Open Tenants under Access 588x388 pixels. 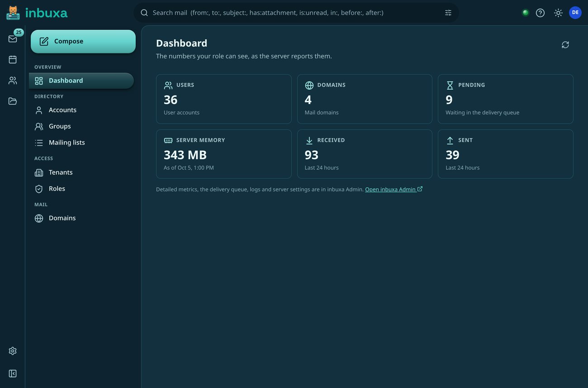[x=81, y=172]
